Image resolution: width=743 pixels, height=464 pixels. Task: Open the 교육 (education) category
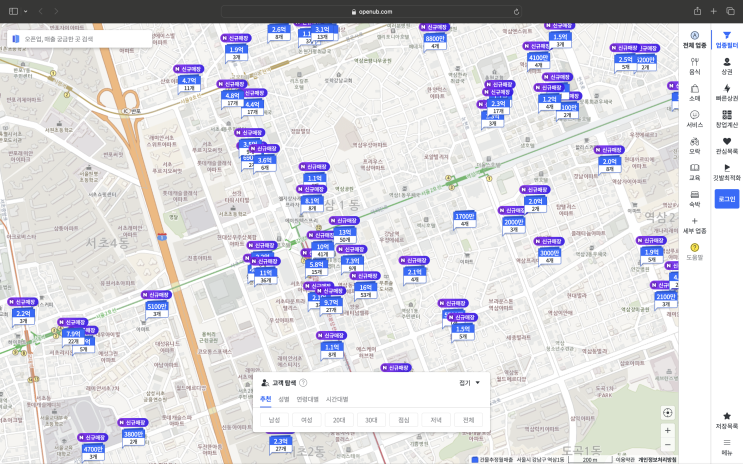pos(694,172)
